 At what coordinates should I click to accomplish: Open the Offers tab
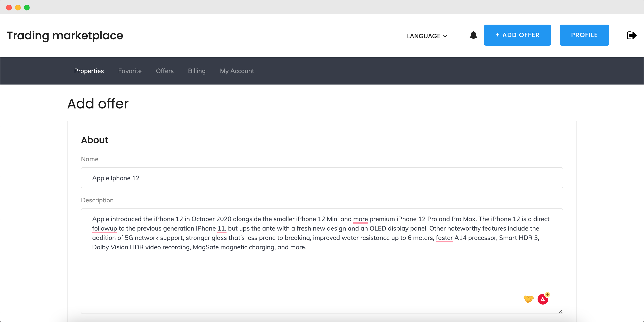point(165,71)
